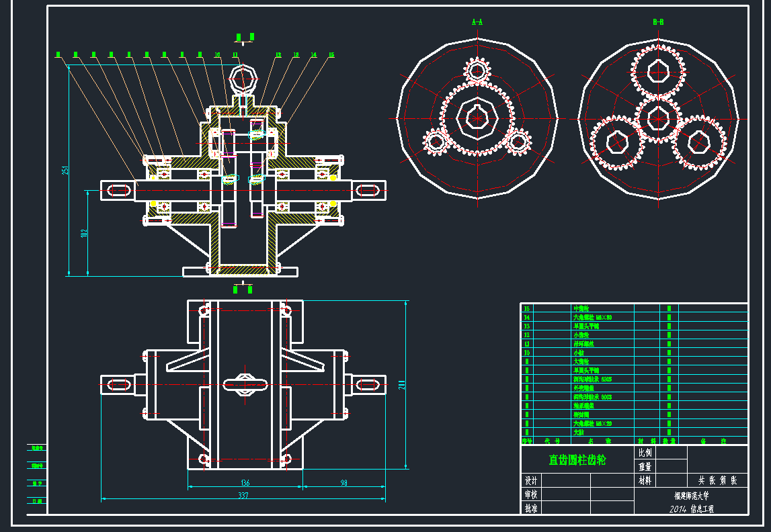
Task: Click the 比例 cell in the title block
Action: pyautogui.click(x=645, y=453)
